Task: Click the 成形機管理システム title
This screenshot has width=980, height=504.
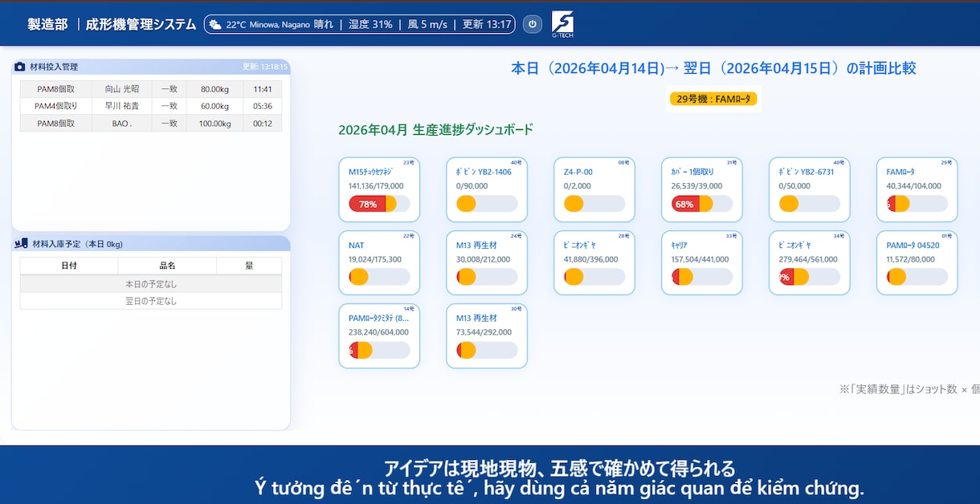Action: click(141, 24)
